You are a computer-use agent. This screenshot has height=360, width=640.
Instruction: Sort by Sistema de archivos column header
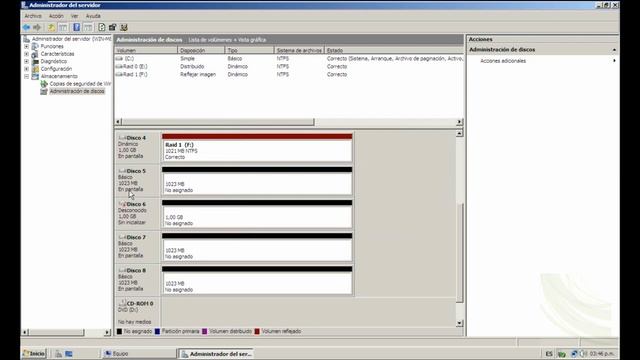pos(299,50)
